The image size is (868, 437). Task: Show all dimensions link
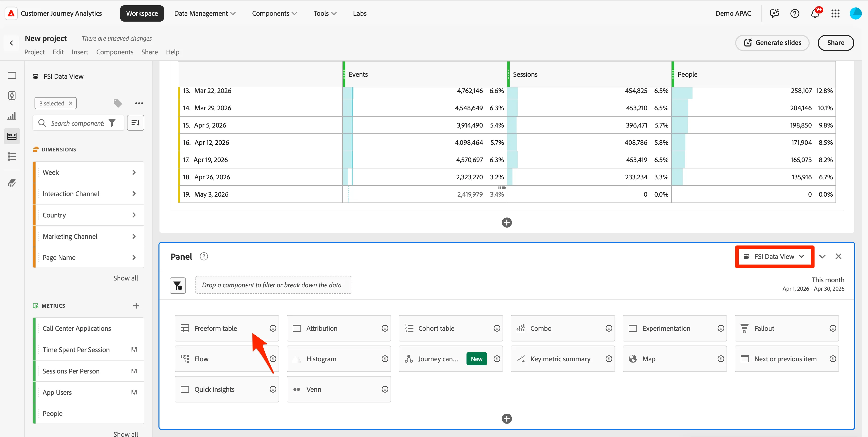(x=126, y=278)
